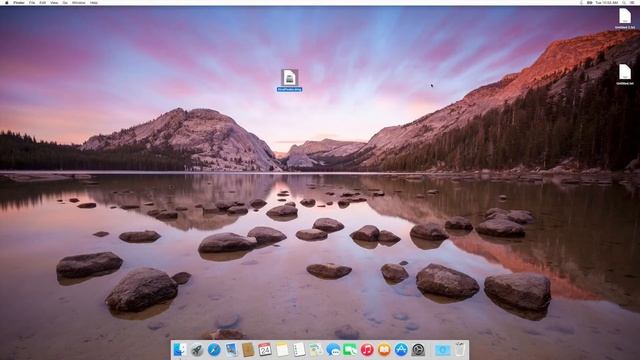Viewport: 640px width, 360px height.
Task: Select the selected disk image file on desktop
Action: (289, 78)
